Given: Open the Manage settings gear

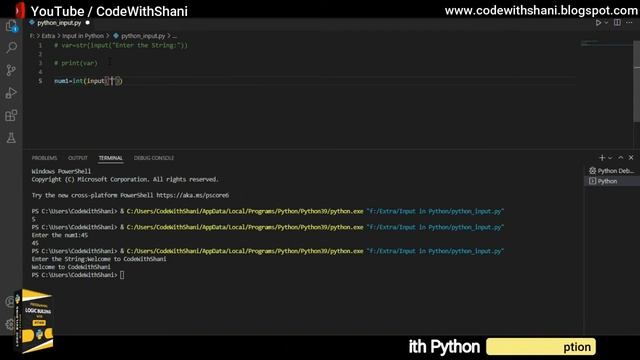Looking at the screenshot, I should coord(10,324).
